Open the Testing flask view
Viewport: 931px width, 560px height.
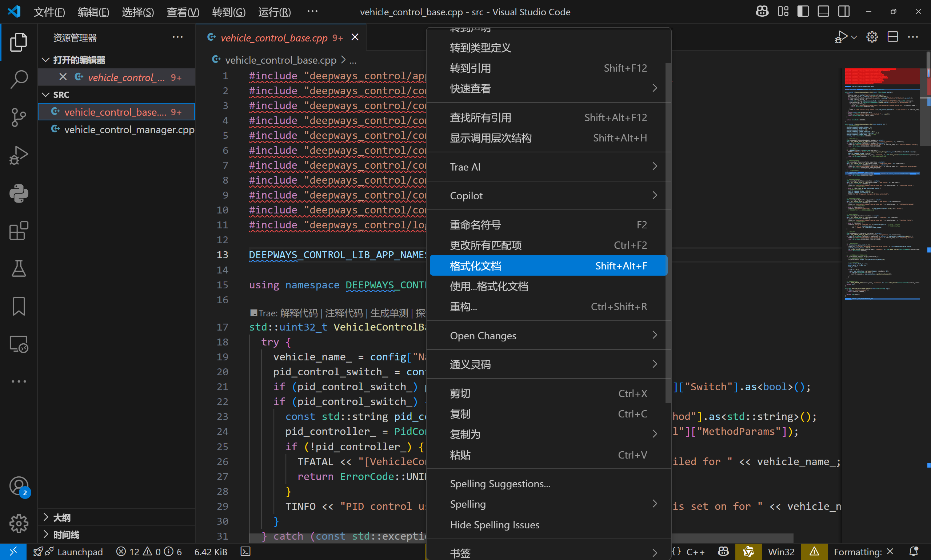point(19,268)
